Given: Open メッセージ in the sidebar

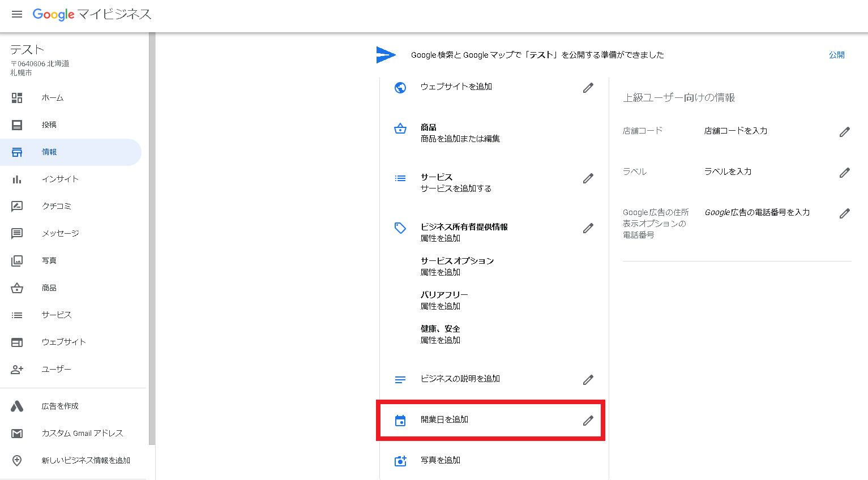Looking at the screenshot, I should pos(71,234).
